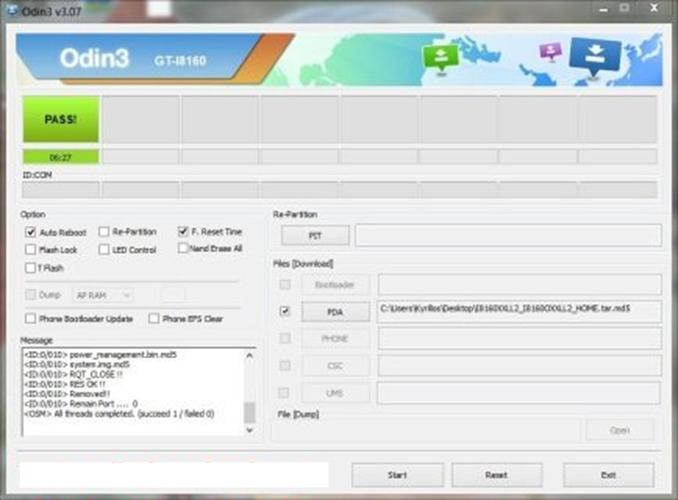Click the Reset button

(x=497, y=475)
